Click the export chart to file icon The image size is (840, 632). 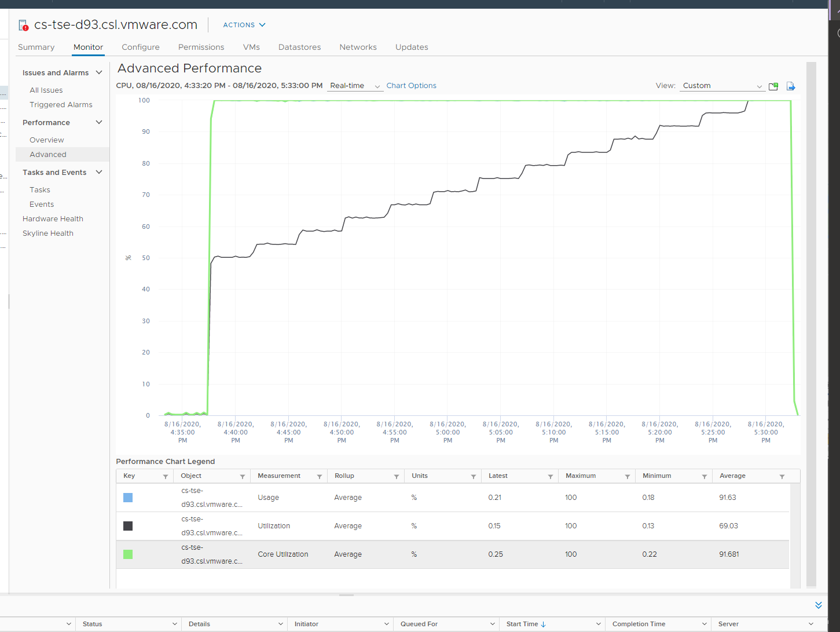click(791, 86)
